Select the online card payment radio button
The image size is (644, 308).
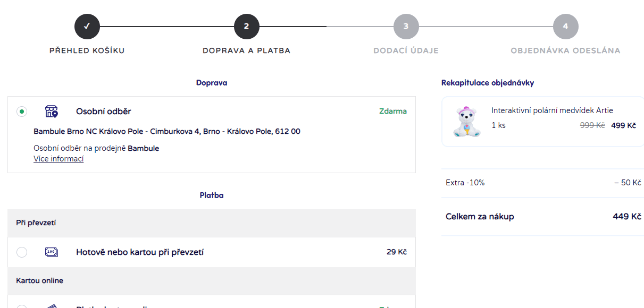click(x=22, y=306)
